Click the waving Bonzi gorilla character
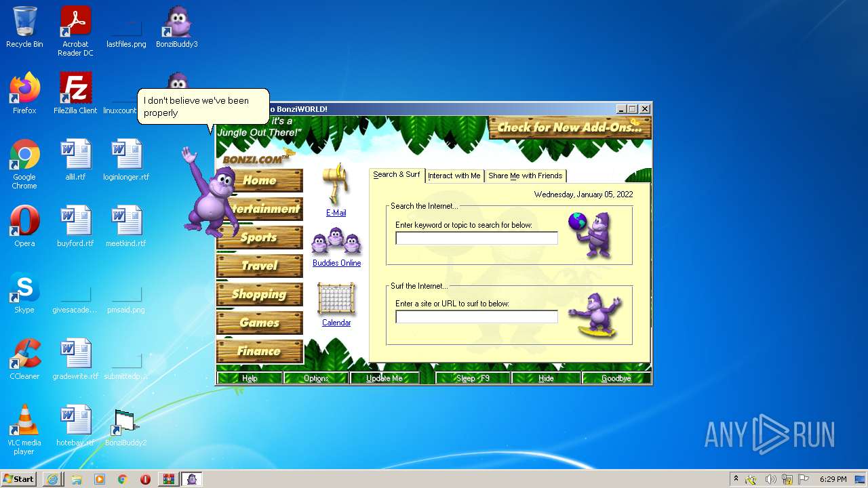868x488 pixels. (210, 192)
